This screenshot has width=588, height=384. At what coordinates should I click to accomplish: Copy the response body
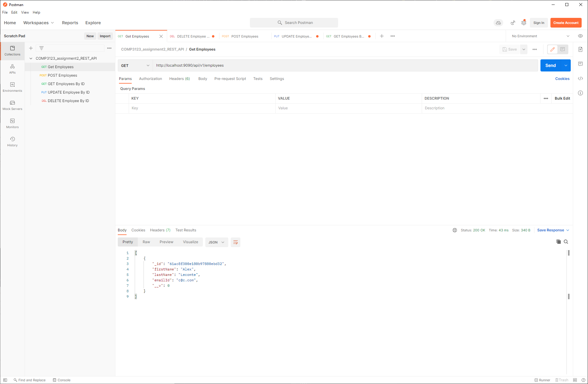[x=558, y=242]
